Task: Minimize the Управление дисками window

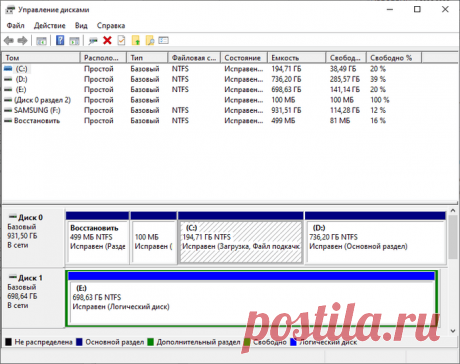Action: 390,9
